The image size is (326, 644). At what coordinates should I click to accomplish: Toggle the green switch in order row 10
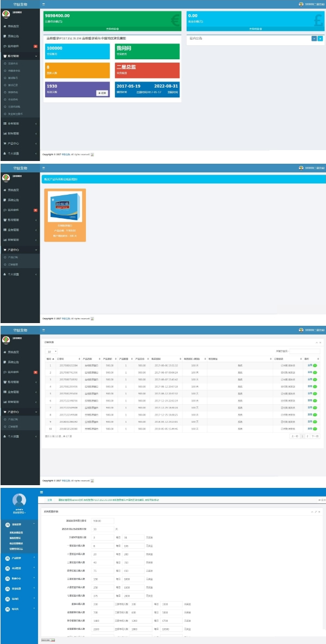(x=315, y=429)
